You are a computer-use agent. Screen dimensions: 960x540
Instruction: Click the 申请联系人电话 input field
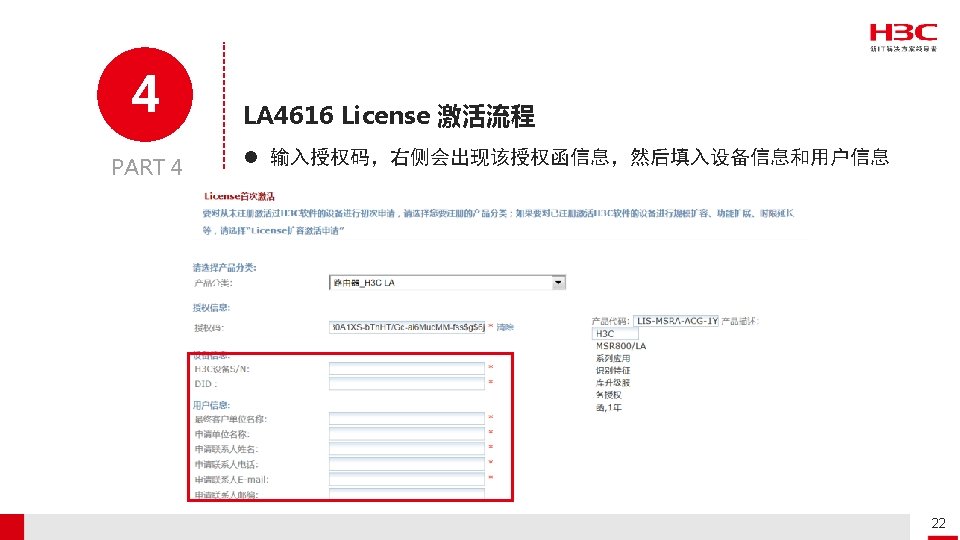[407, 465]
